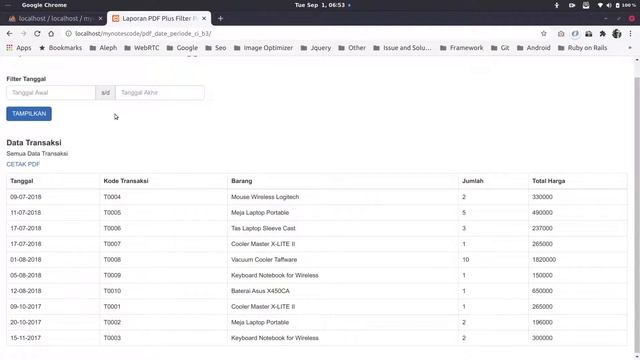
Task: Open the Aleph bookmark folder
Action: pyautogui.click(x=103, y=48)
